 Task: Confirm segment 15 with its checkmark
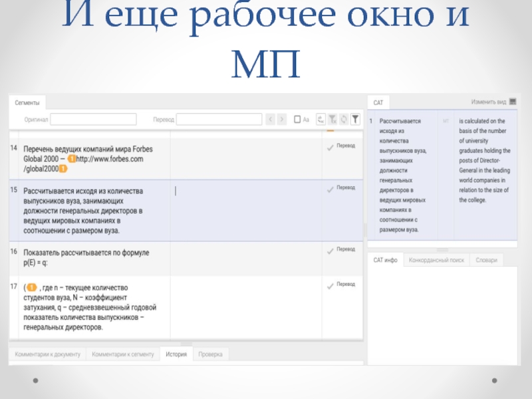click(x=330, y=190)
